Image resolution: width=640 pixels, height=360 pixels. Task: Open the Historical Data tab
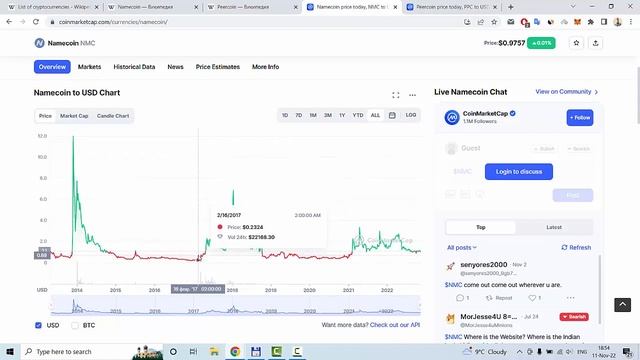(134, 67)
